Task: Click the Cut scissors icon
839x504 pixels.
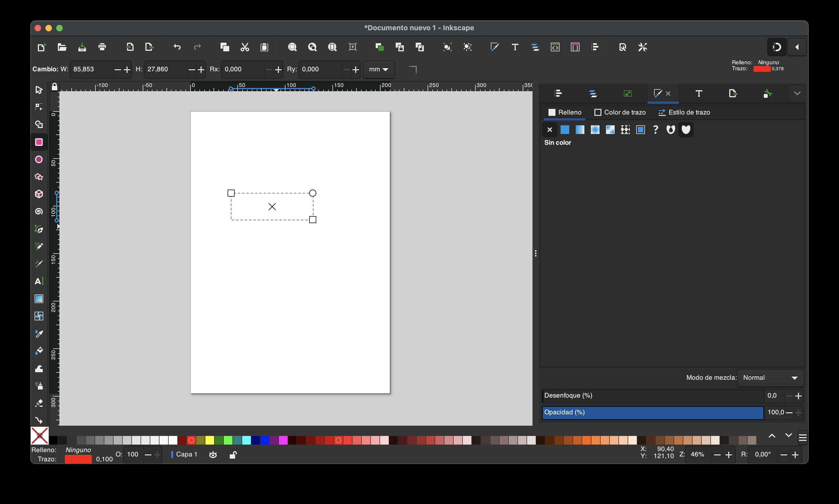Action: 245,47
